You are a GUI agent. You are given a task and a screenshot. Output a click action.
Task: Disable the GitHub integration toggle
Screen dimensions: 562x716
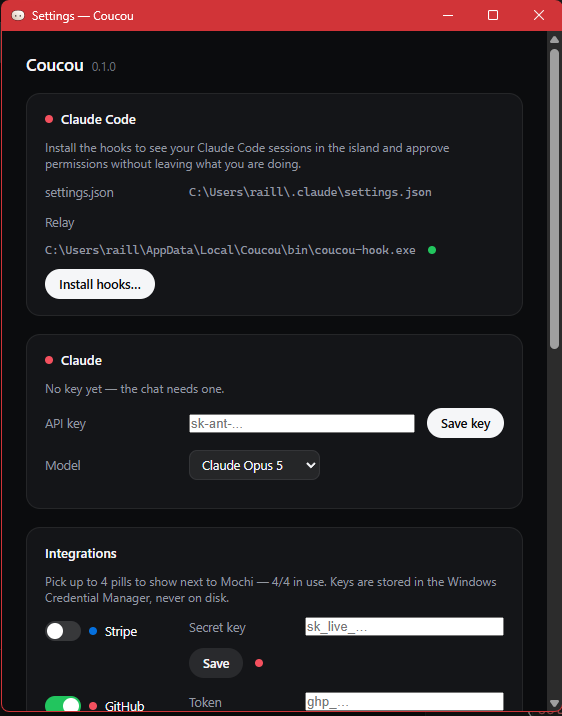pos(63,705)
